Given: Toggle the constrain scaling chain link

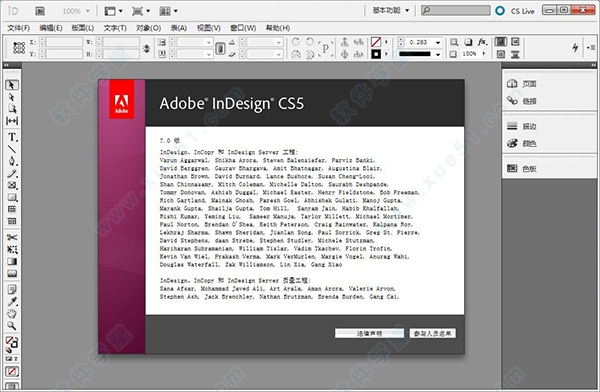Looking at the screenshot, I should [220, 48].
